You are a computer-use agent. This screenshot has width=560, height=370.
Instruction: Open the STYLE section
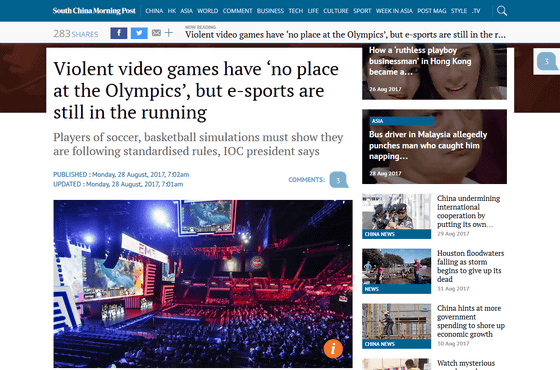click(459, 11)
